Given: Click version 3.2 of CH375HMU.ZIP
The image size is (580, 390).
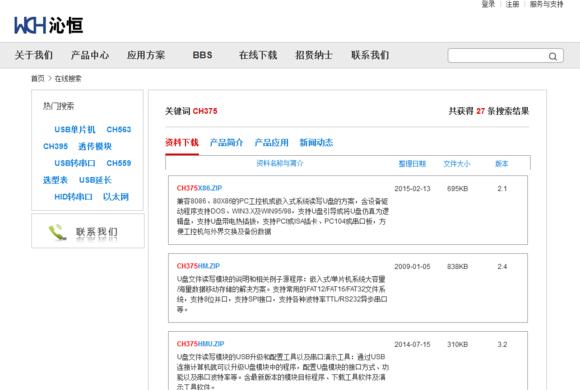Looking at the screenshot, I should [x=502, y=344].
